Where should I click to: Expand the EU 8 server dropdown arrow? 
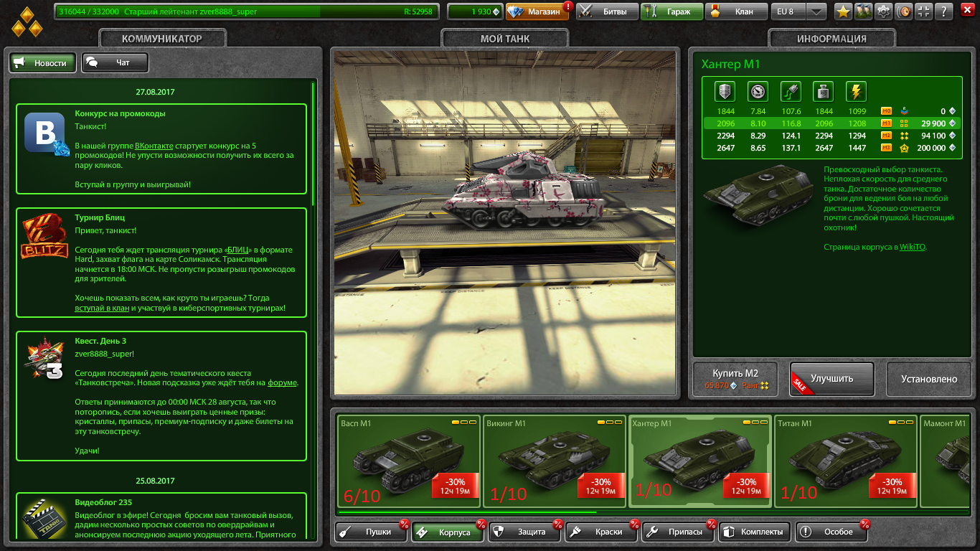pos(816,11)
